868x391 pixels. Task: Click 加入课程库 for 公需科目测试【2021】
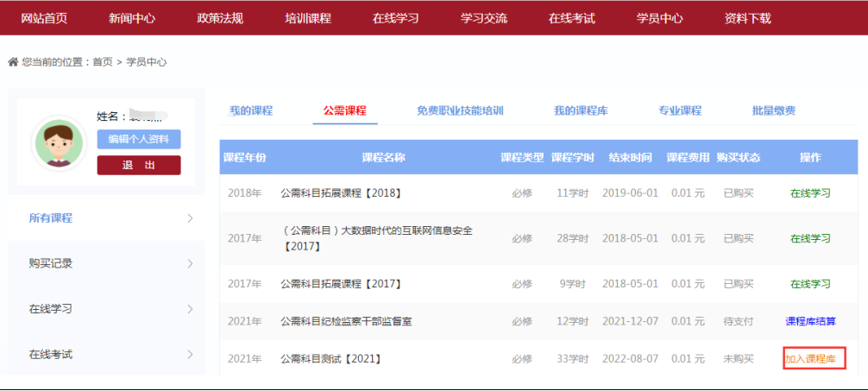point(814,358)
